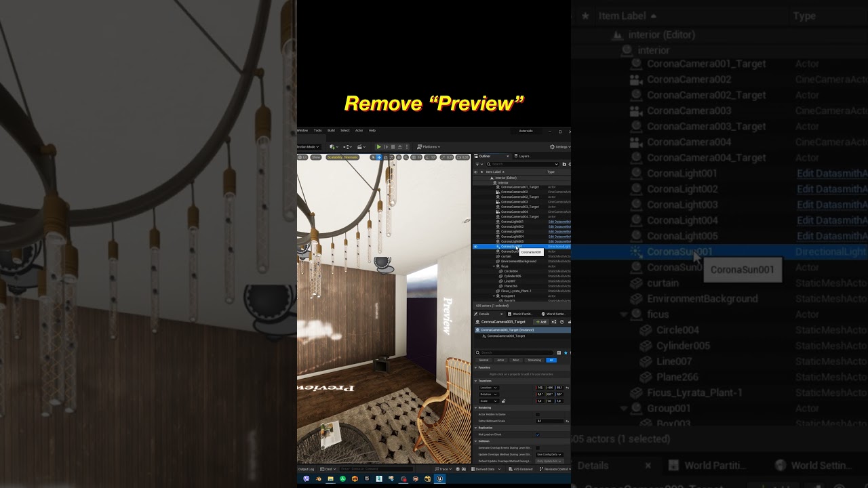868x488 pixels.
Task: Open the Cinematics clapperboard dropdown
Action: point(361,147)
